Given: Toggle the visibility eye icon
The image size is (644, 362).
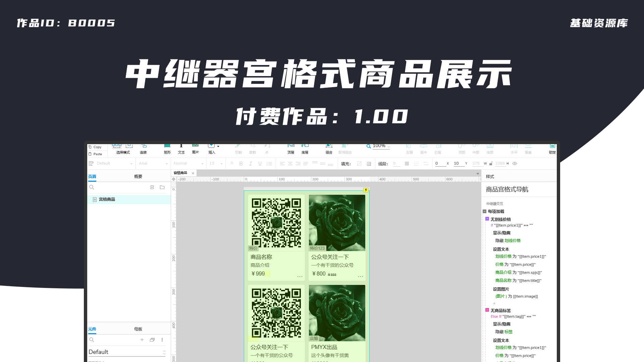Looking at the screenshot, I should pos(515,164).
